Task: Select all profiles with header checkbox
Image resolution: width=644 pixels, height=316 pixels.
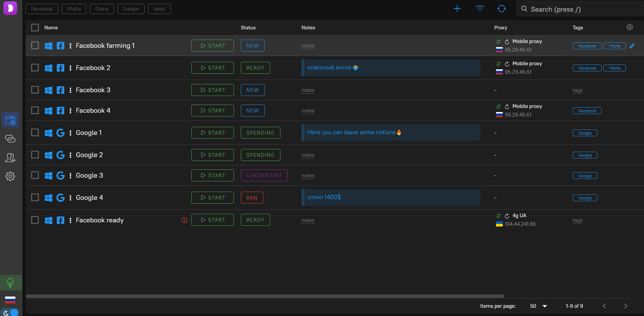Action: 35,28
